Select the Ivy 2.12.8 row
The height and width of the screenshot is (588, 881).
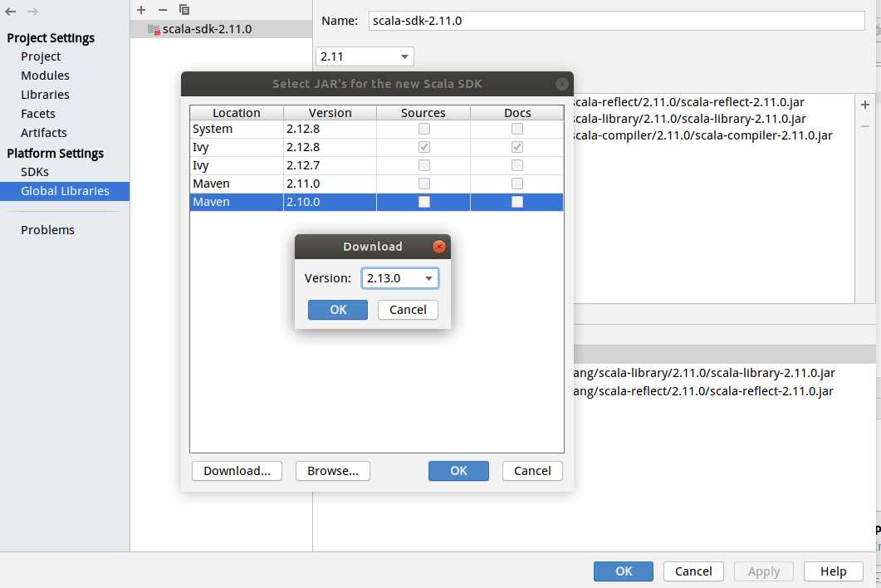coord(376,147)
